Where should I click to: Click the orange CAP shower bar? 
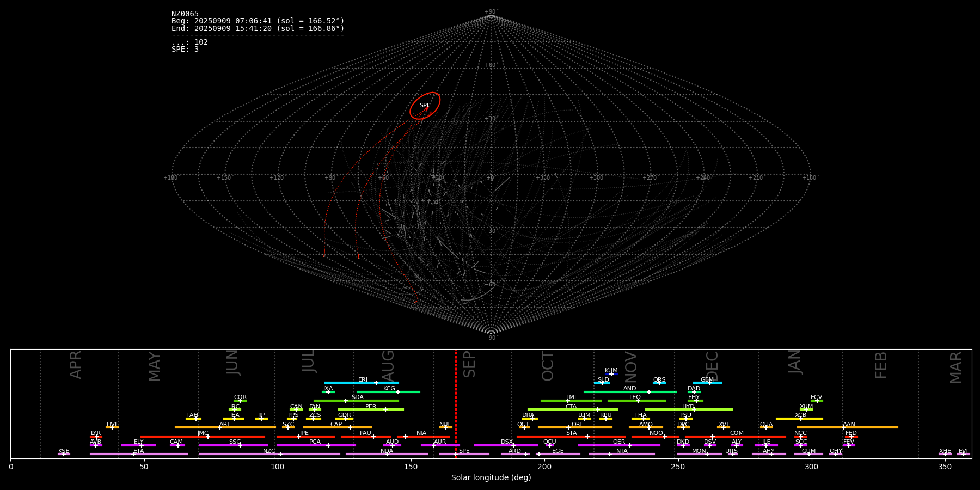[338, 427]
